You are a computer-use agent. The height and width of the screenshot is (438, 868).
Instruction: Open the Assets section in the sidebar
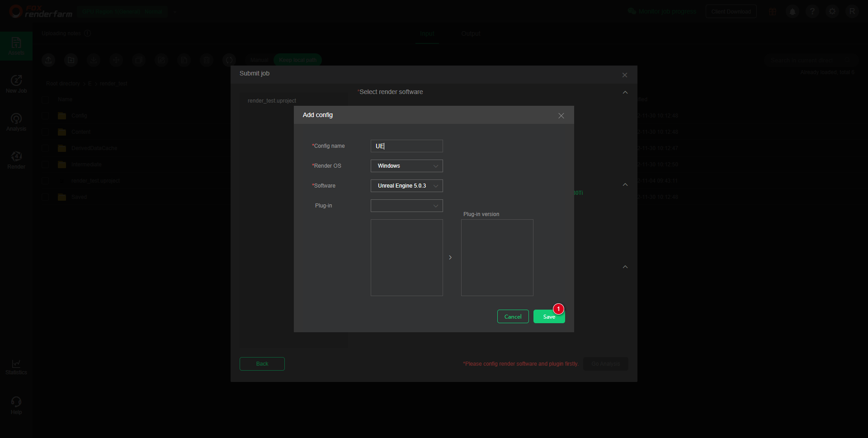(16, 46)
